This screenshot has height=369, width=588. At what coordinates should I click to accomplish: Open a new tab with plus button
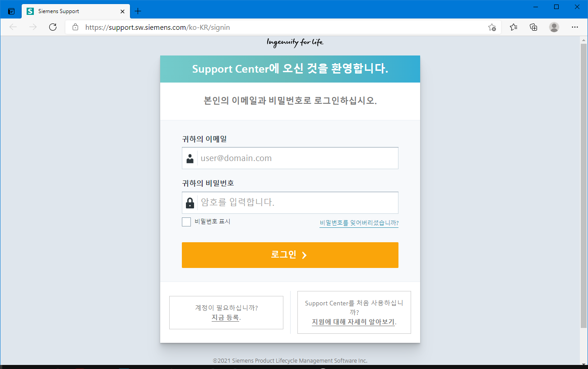click(x=138, y=11)
